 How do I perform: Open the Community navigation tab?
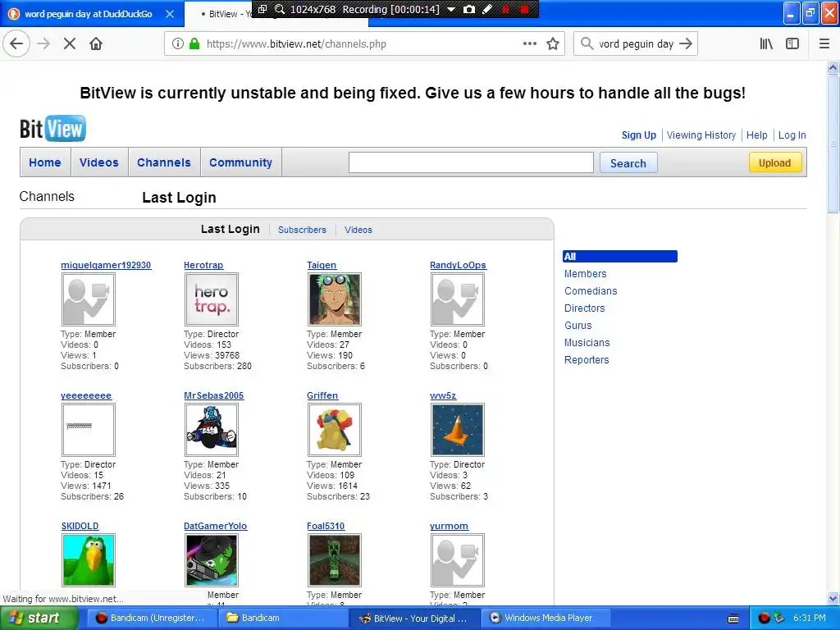click(x=240, y=162)
